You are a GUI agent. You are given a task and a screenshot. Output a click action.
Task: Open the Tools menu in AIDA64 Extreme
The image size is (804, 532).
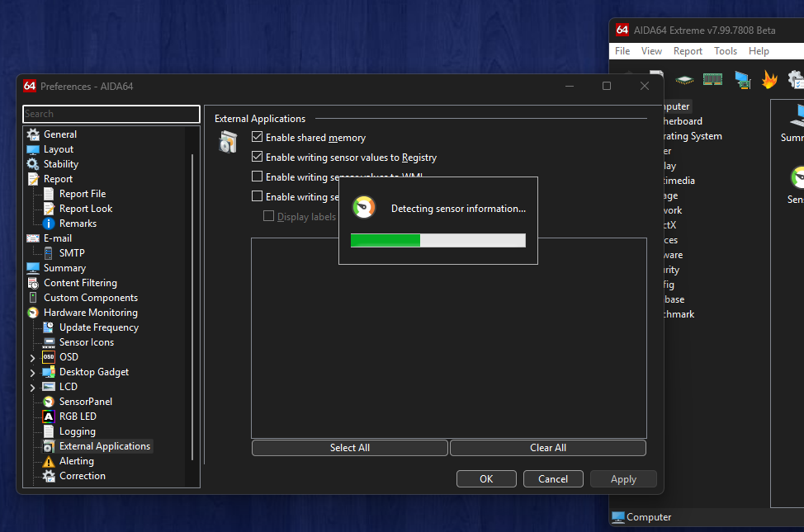coord(726,51)
